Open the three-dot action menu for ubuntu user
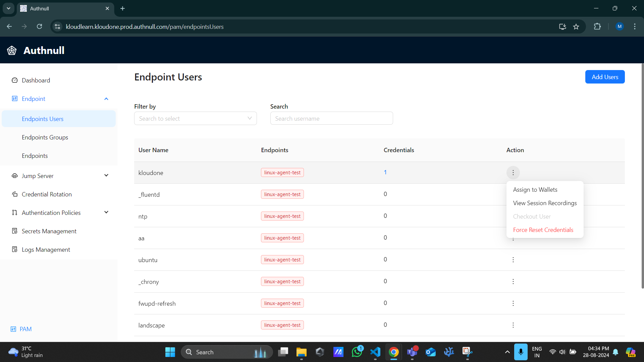The width and height of the screenshot is (644, 362). click(513, 260)
